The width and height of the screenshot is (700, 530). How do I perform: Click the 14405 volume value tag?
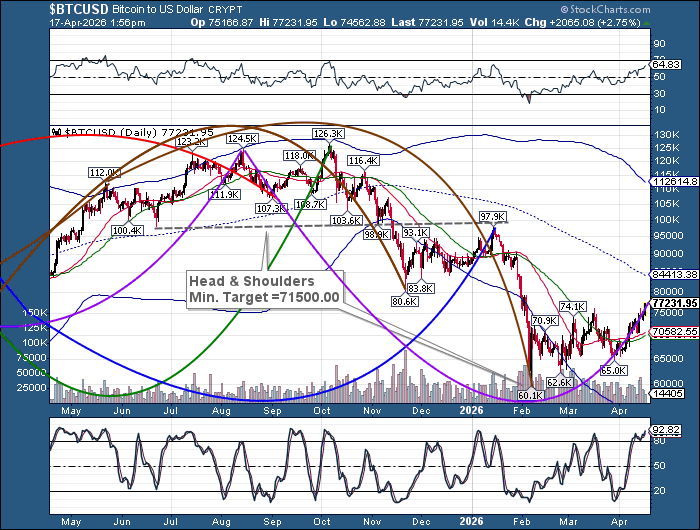(x=666, y=396)
